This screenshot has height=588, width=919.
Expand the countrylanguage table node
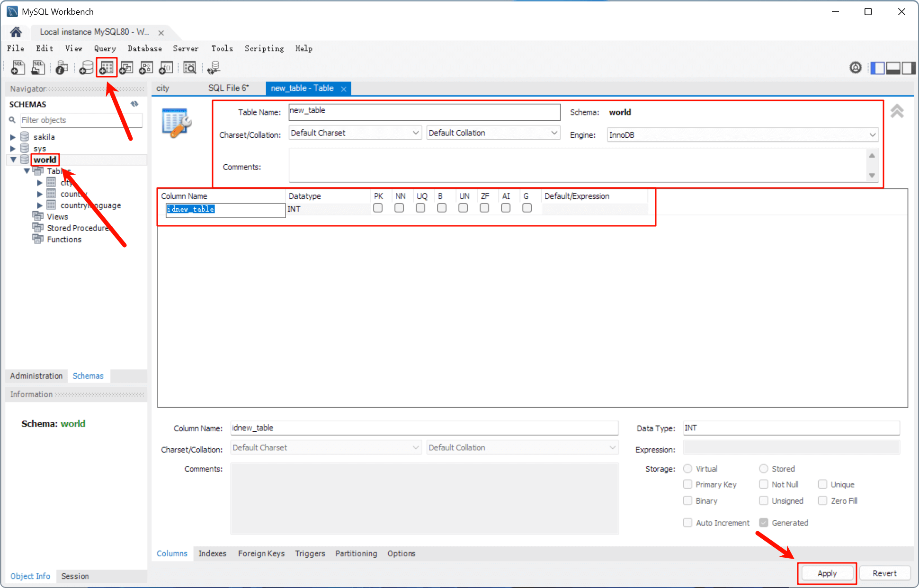pyautogui.click(x=40, y=205)
